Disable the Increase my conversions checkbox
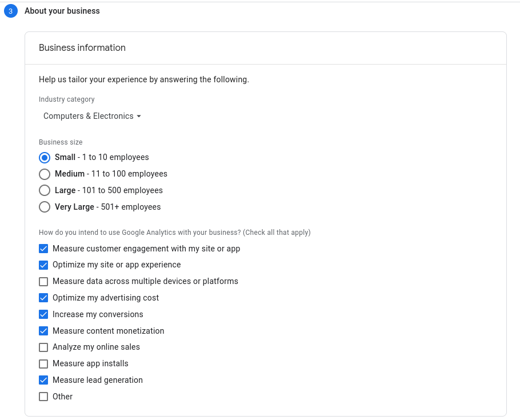520x420 pixels. (x=43, y=314)
